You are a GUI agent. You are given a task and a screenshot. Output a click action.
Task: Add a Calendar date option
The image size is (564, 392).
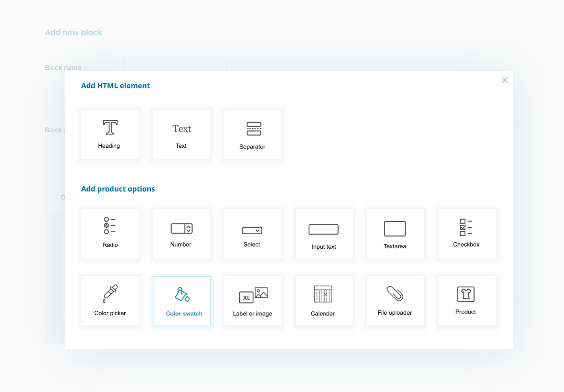(324, 300)
